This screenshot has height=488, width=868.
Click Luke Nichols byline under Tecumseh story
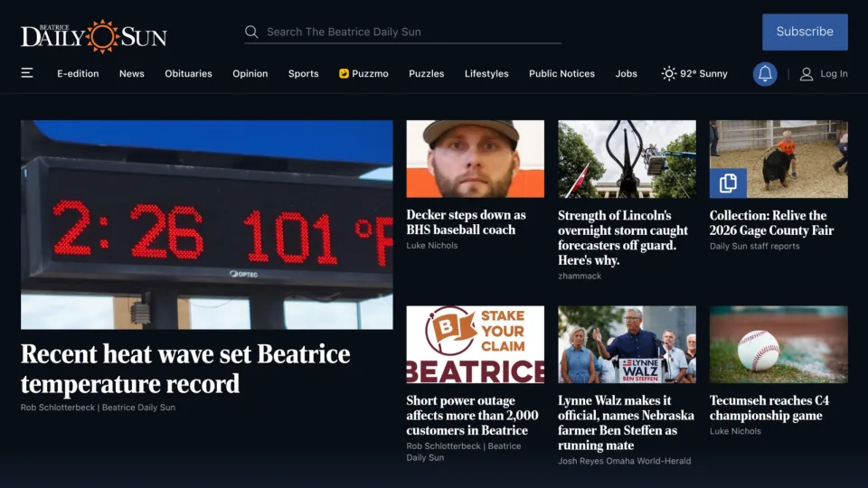(735, 431)
